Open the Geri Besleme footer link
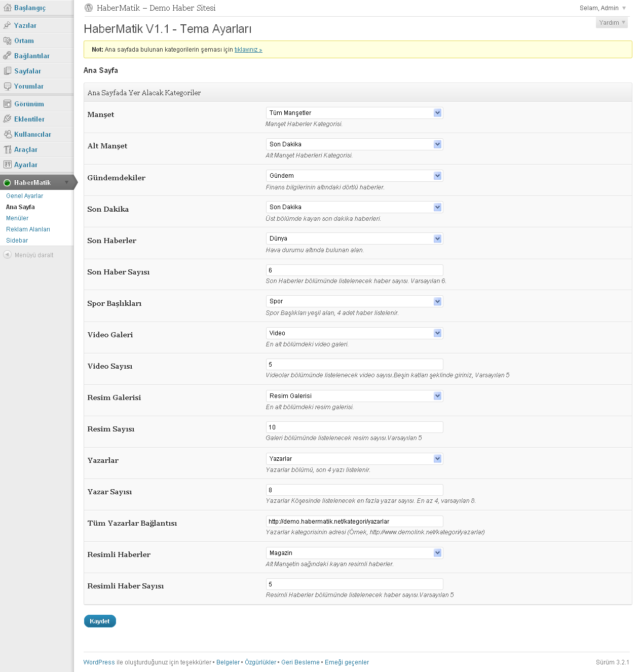640x672 pixels. (300, 662)
